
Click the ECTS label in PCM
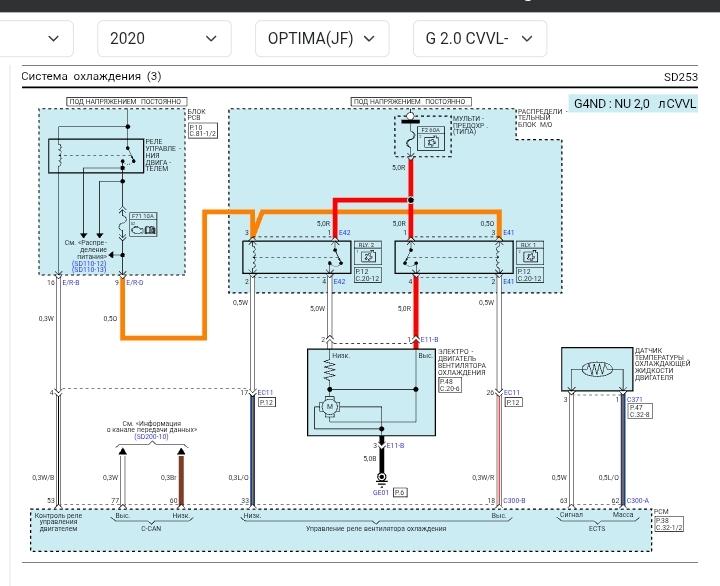(x=597, y=529)
